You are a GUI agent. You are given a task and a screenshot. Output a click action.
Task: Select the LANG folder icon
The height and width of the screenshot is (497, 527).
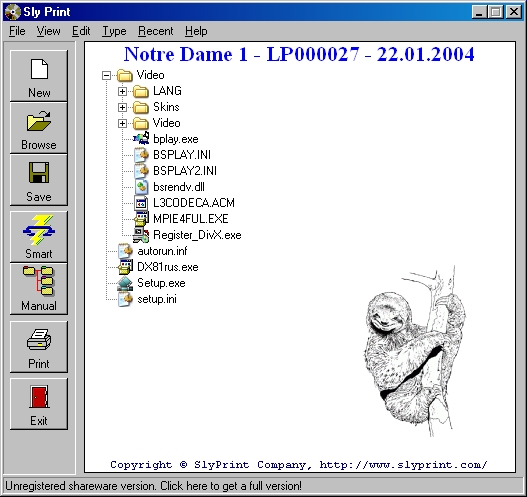click(141, 91)
